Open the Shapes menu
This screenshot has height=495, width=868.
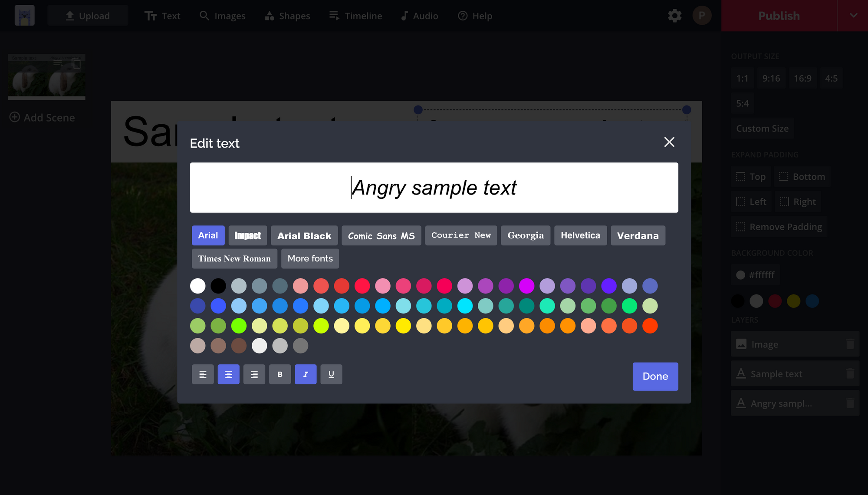pos(287,16)
